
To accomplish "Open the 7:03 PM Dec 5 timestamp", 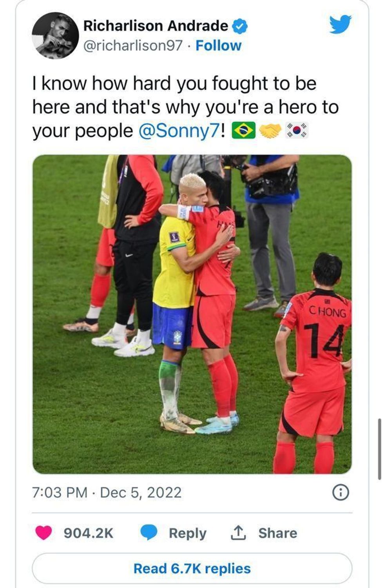I will [107, 492].
